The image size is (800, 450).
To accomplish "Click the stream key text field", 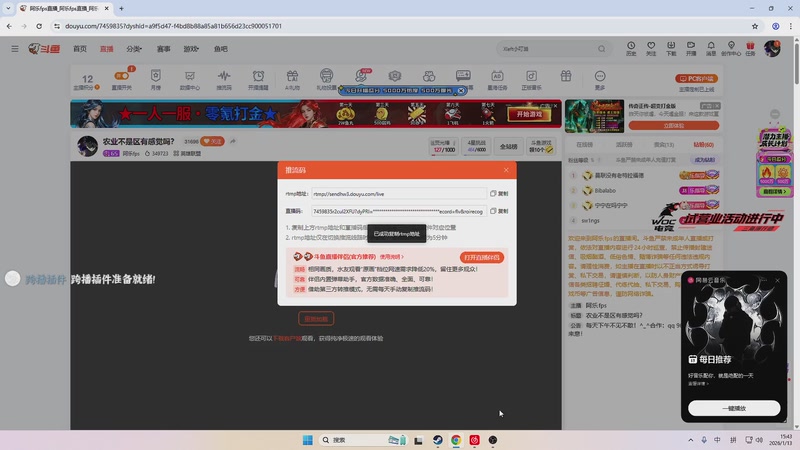I will click(399, 211).
